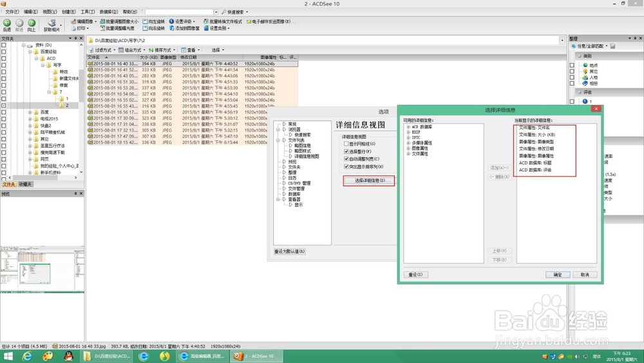This screenshot has width=644, height=363.
Task: Click 取消 in 选择详细信息 dialog
Action: [585, 275]
